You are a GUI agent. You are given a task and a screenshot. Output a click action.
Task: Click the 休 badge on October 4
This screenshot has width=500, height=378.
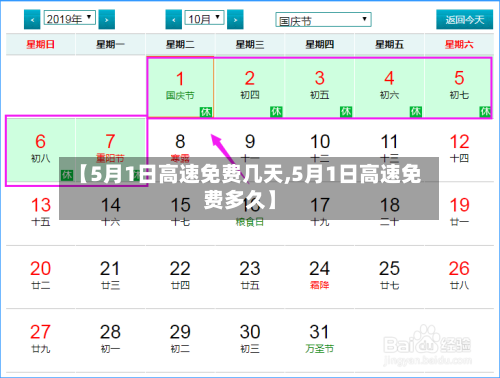click(x=416, y=112)
